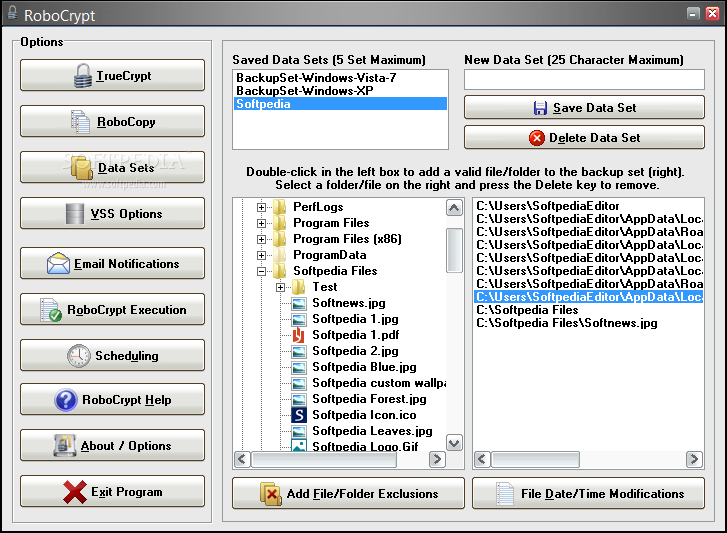Click Add File/Folder Exclusions button

click(348, 494)
